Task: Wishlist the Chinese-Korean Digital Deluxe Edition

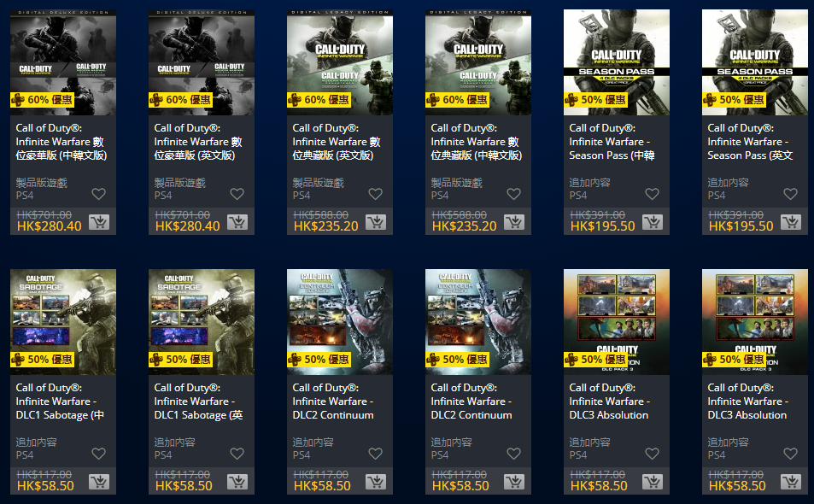Action: (98, 194)
